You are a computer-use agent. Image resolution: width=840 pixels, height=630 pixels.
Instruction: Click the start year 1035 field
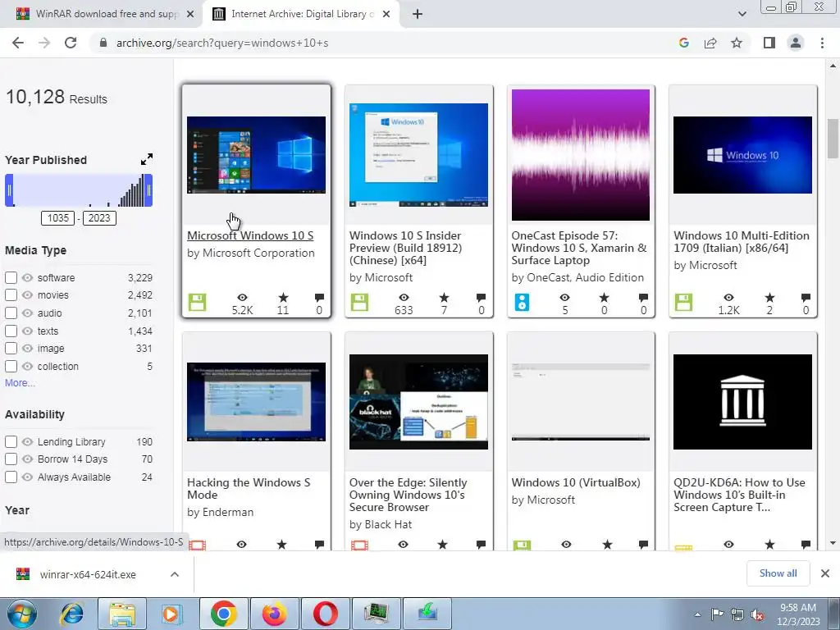pyautogui.click(x=58, y=218)
